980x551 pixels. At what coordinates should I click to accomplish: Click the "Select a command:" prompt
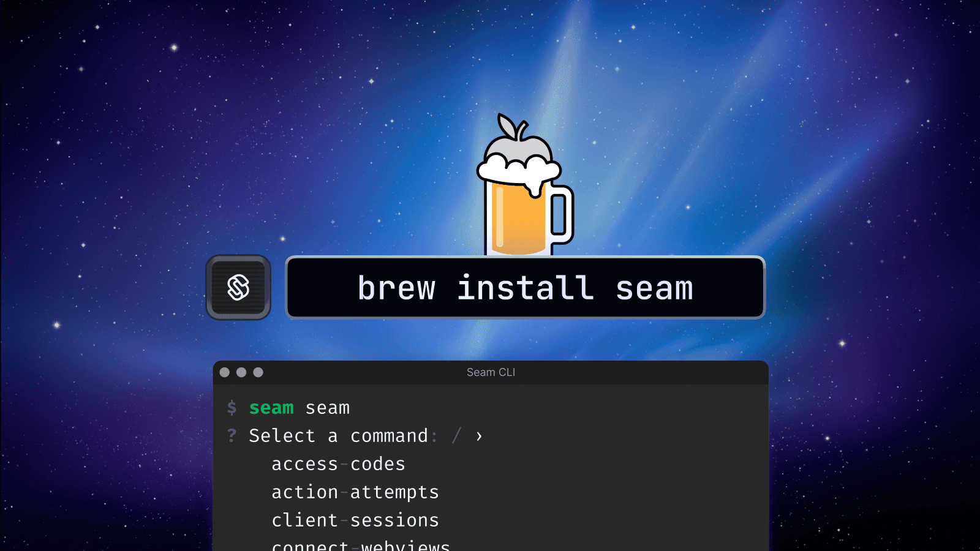343,436
